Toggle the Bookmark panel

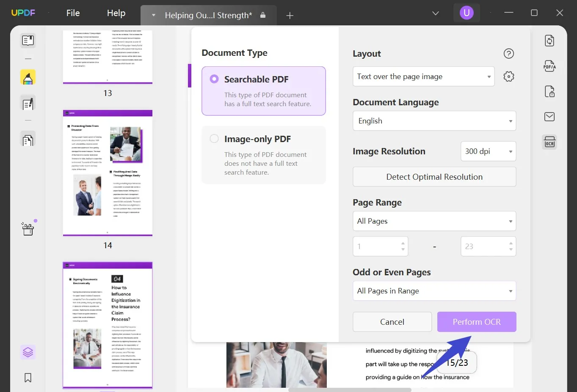(x=28, y=377)
